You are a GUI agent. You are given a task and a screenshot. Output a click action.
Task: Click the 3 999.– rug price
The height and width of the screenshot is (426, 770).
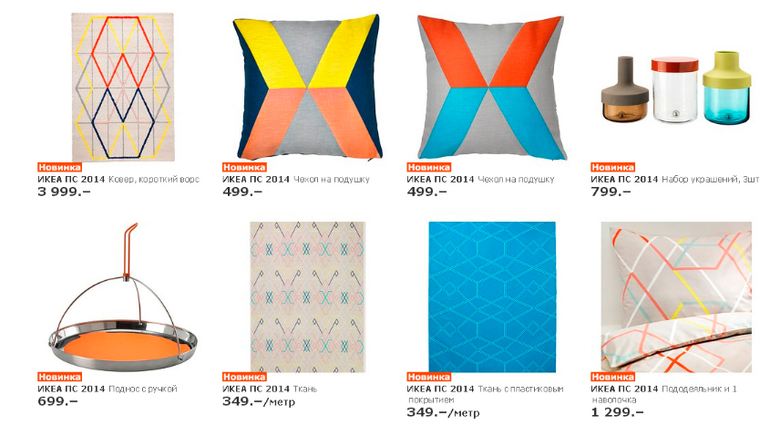[64, 192]
